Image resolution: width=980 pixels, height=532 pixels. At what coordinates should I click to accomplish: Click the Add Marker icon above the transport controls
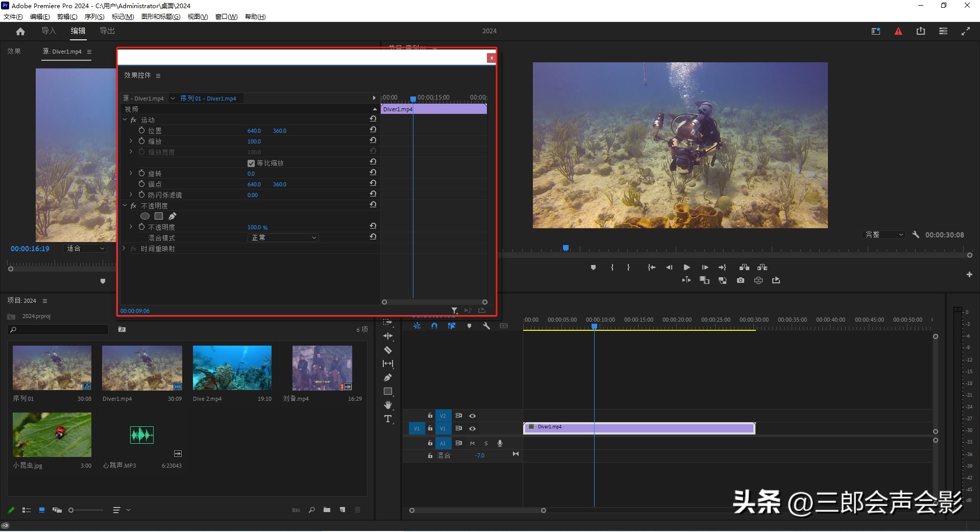point(593,267)
